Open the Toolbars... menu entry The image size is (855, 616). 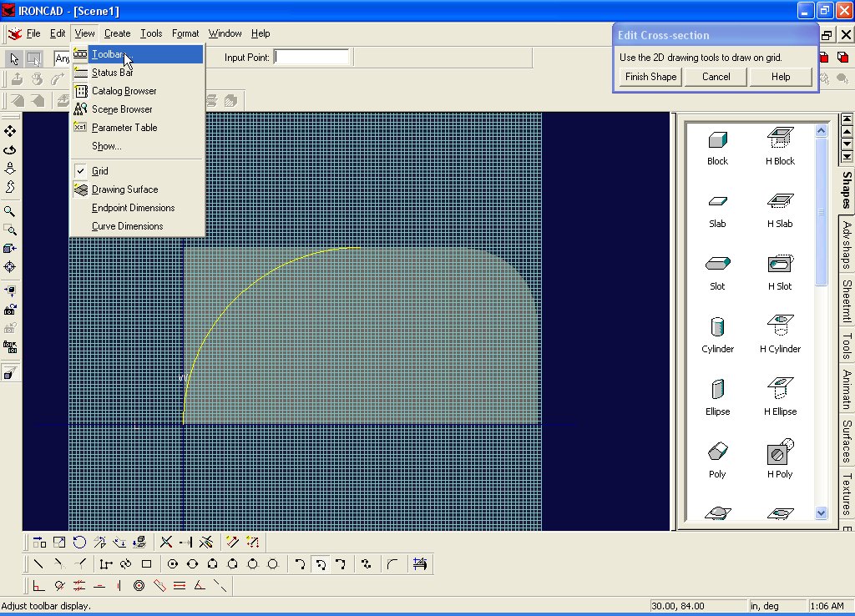coord(138,54)
